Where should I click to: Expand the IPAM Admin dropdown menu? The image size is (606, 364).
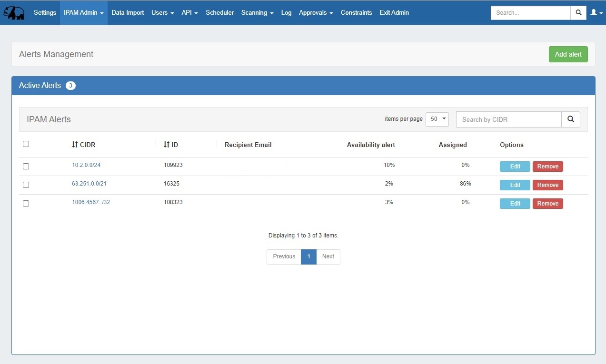83,13
